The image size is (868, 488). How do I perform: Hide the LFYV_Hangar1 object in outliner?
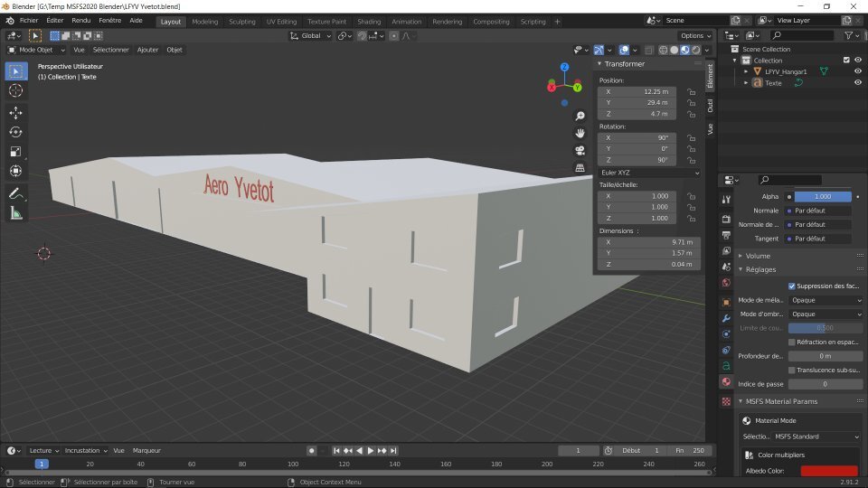857,70
